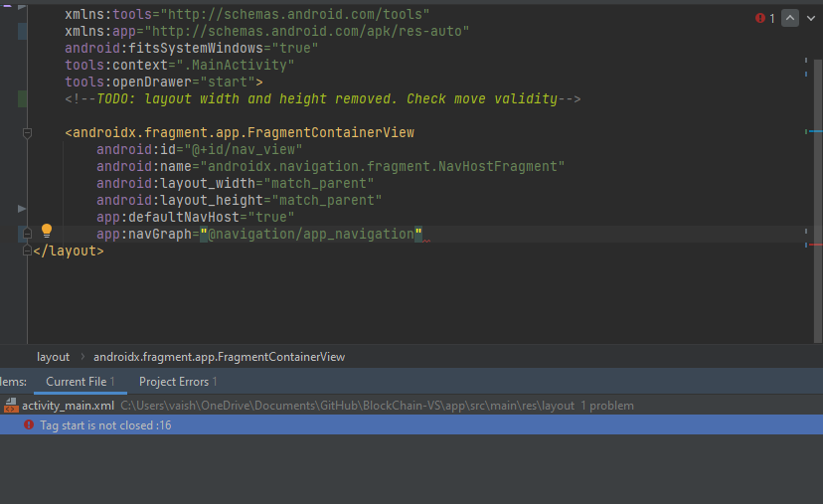Click the tools:context=".MainActivity" line

click(x=180, y=65)
